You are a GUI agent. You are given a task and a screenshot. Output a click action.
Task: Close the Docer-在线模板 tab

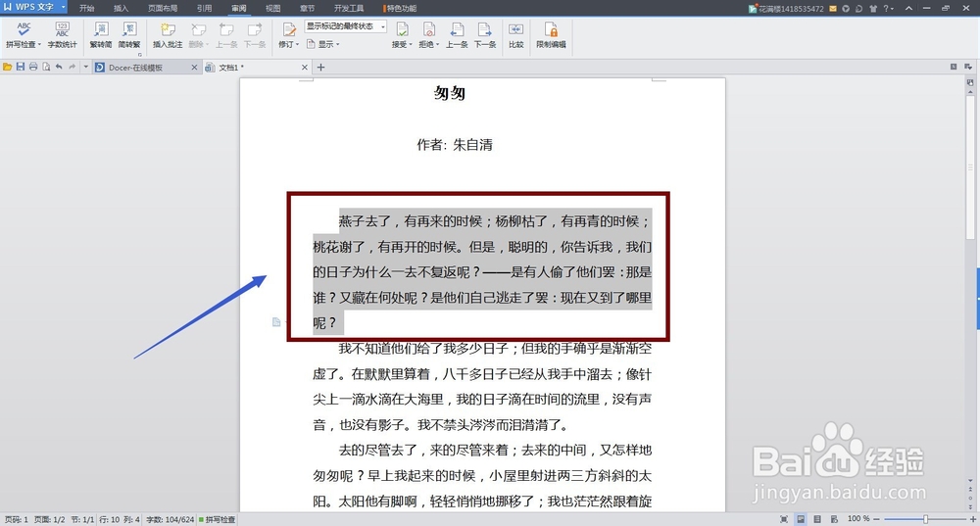(194, 68)
